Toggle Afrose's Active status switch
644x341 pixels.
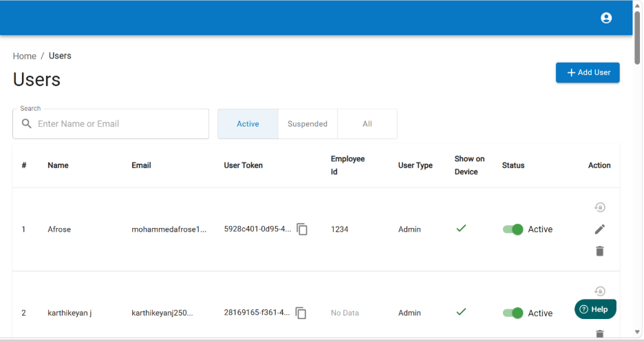(x=513, y=229)
